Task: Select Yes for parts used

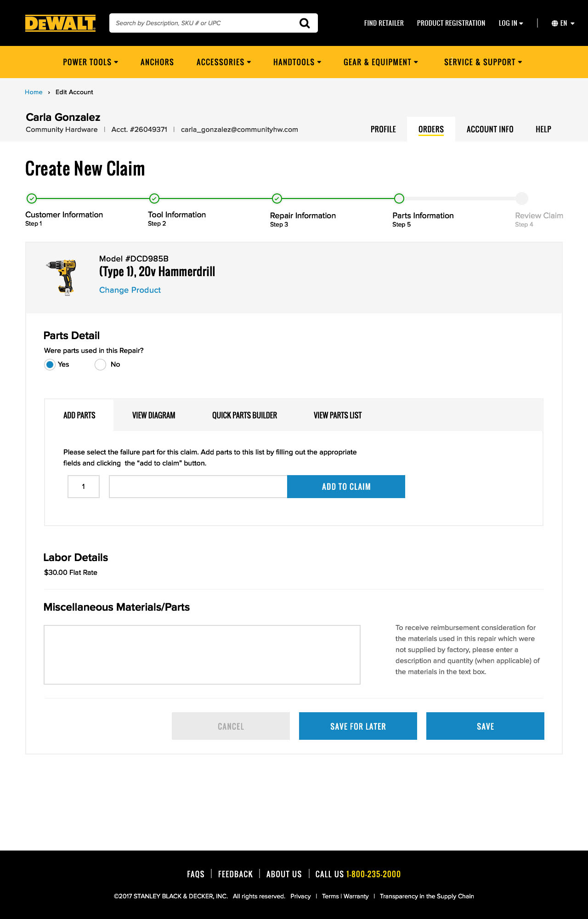Action: point(50,364)
